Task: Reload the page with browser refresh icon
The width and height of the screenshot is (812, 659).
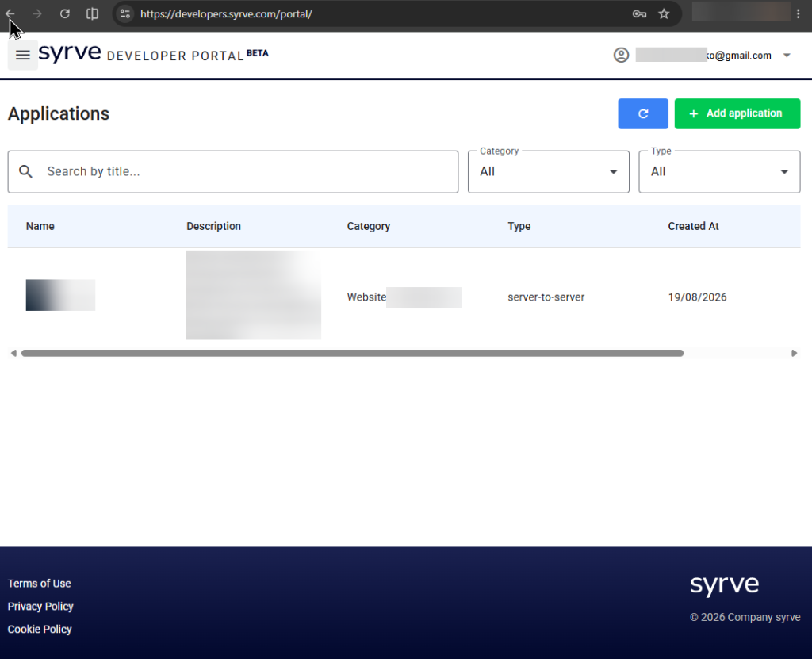Action: click(x=65, y=14)
